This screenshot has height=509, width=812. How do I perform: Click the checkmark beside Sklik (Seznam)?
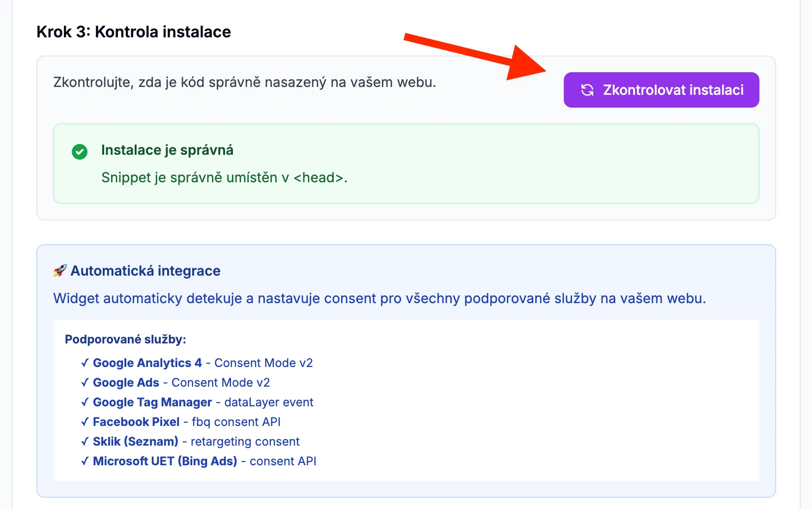point(85,441)
